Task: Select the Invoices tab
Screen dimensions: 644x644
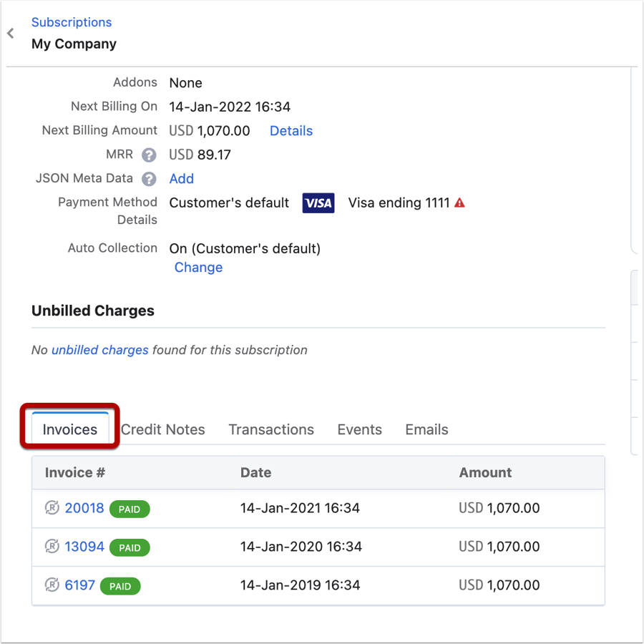Action: pyautogui.click(x=69, y=429)
